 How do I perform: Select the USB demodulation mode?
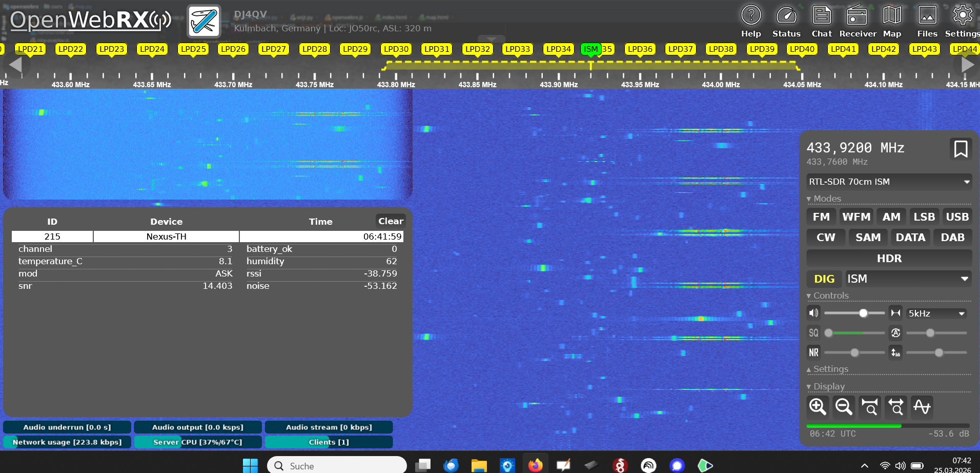click(x=957, y=217)
